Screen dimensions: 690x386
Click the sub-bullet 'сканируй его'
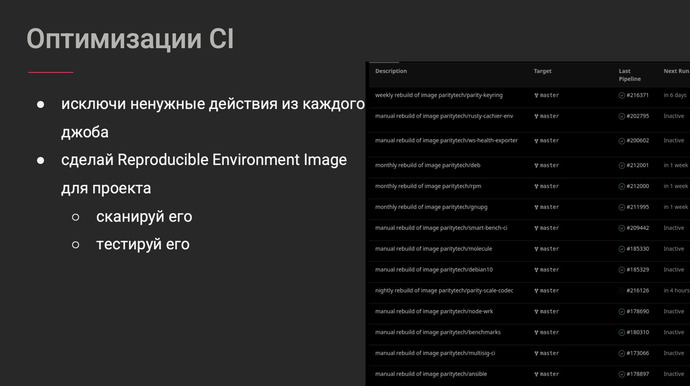pyautogui.click(x=144, y=217)
